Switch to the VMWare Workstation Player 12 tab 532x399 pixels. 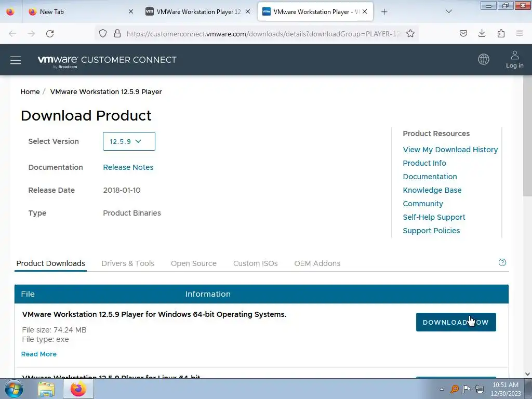[x=198, y=12]
